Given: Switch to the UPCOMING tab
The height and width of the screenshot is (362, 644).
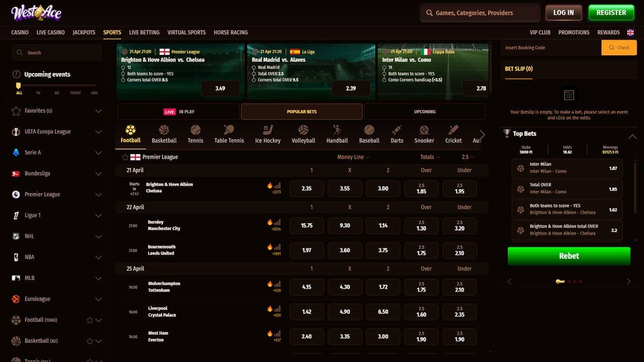Looking at the screenshot, I should pos(425,112).
